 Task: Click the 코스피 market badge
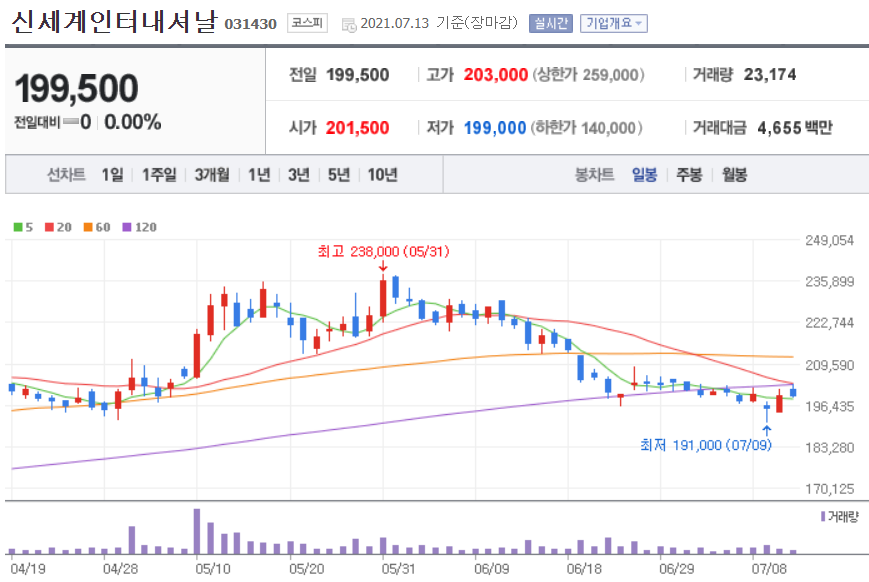pyautogui.click(x=307, y=23)
